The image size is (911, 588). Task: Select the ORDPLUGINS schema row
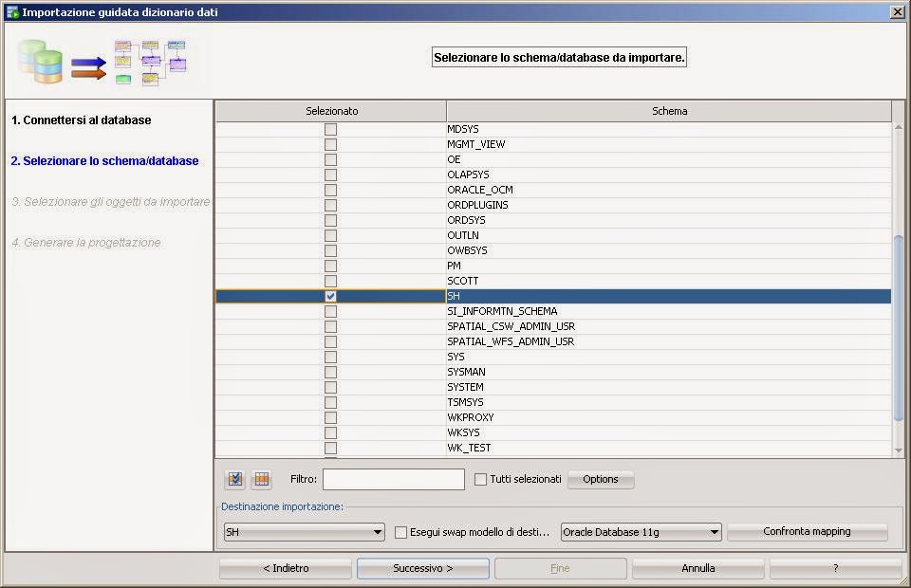pyautogui.click(x=553, y=205)
